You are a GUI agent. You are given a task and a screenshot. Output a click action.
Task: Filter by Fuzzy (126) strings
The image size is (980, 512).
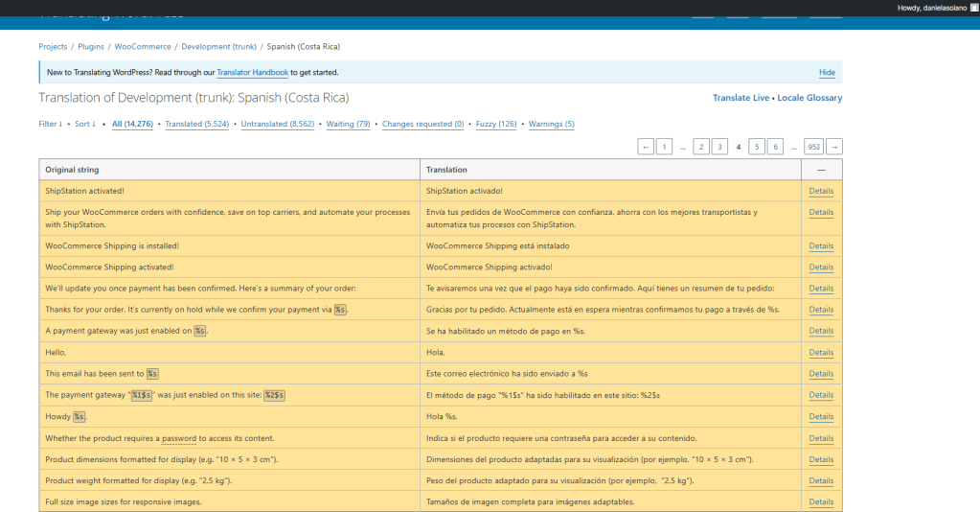[x=494, y=124]
